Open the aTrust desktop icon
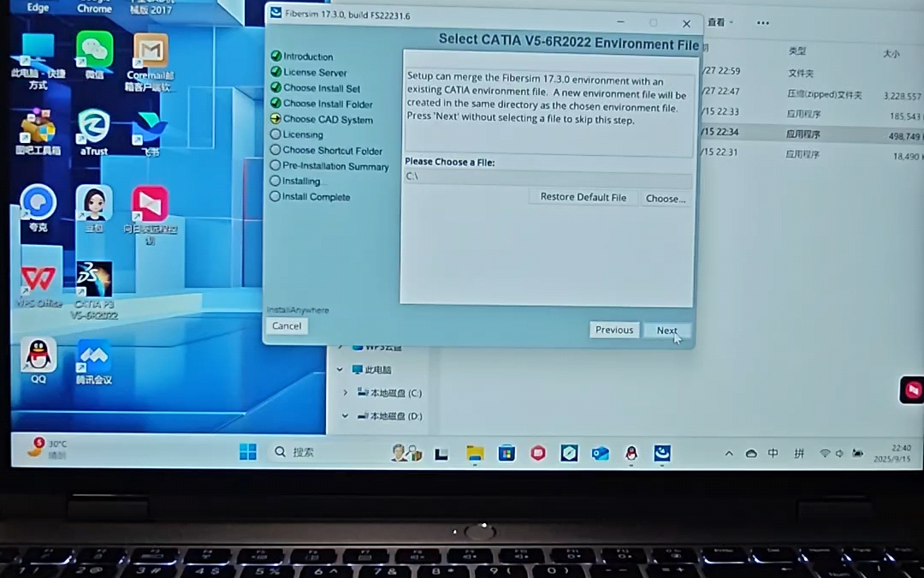 pos(94,133)
